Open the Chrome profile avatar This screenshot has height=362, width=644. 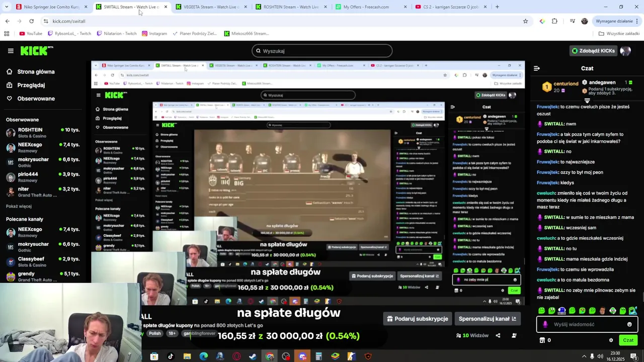[x=584, y=21]
